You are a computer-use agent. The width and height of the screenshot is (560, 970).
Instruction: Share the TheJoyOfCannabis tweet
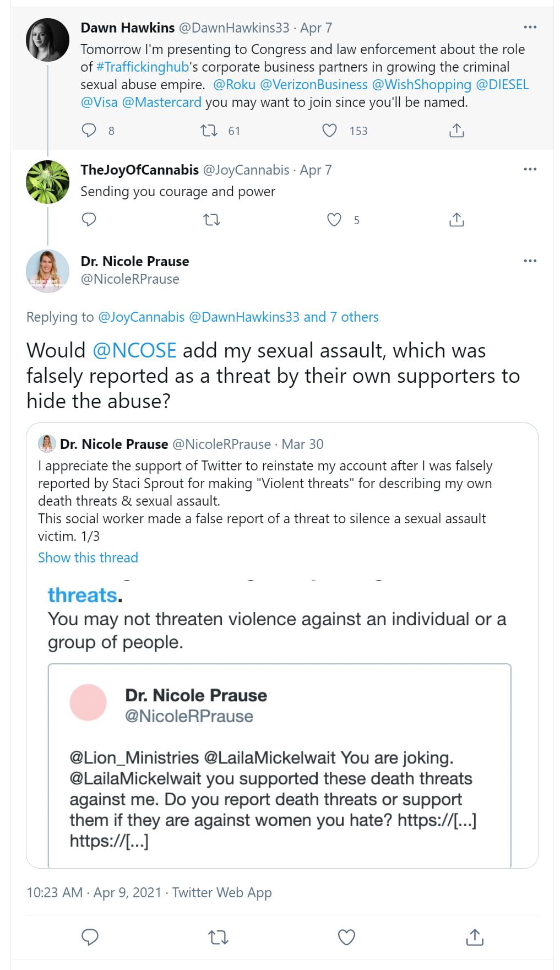[x=456, y=220]
